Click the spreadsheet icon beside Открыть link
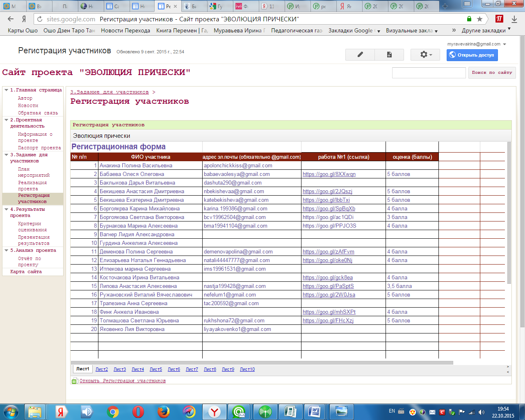 tap(74, 381)
